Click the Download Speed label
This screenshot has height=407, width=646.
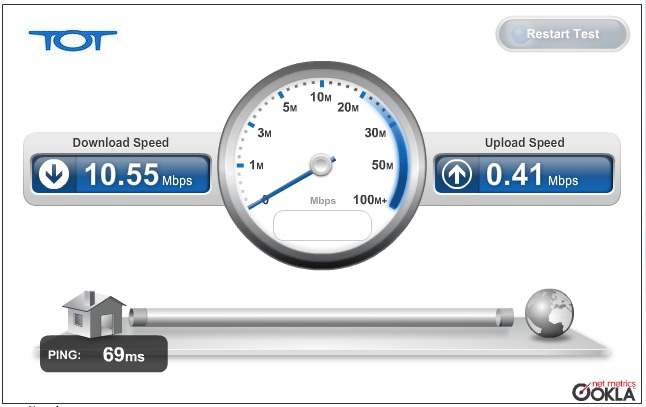pos(121,143)
